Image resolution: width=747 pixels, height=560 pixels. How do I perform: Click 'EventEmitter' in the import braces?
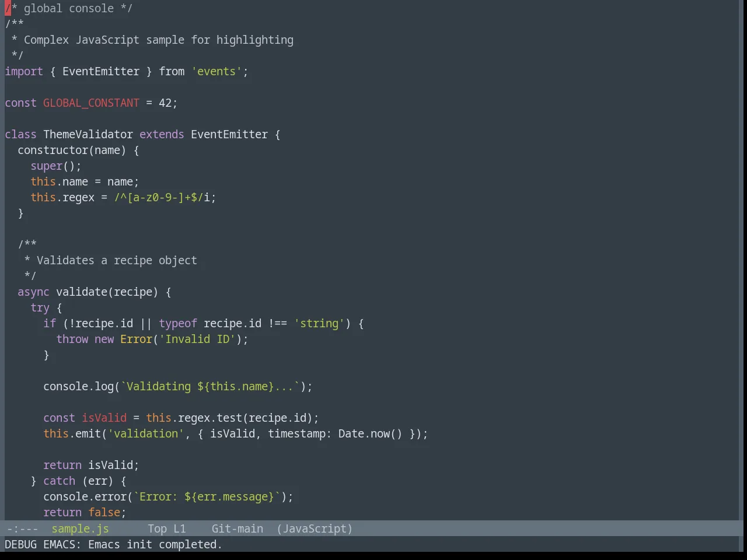coord(101,71)
